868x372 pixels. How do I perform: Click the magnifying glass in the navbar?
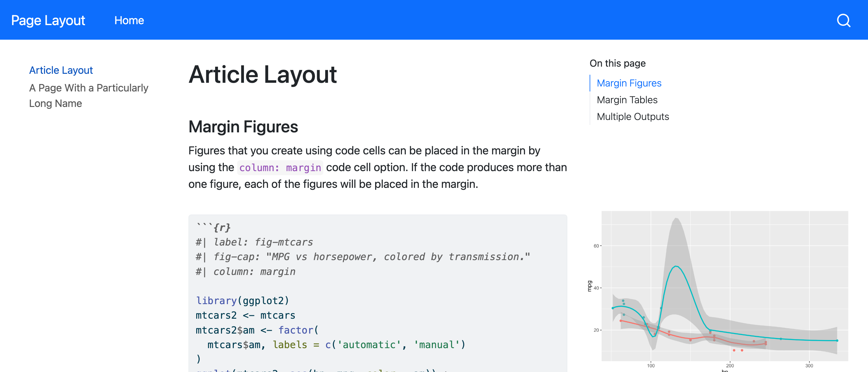tap(844, 20)
